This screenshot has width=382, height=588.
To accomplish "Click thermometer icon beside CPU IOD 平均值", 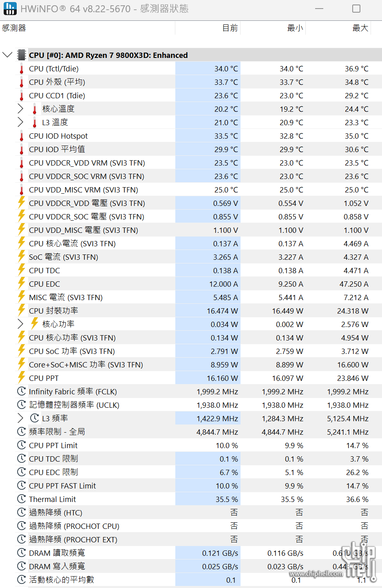I will pos(22,149).
